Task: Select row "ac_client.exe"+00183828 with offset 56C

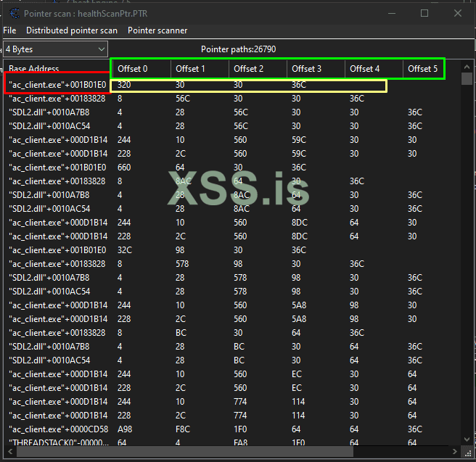Action: 232,99
